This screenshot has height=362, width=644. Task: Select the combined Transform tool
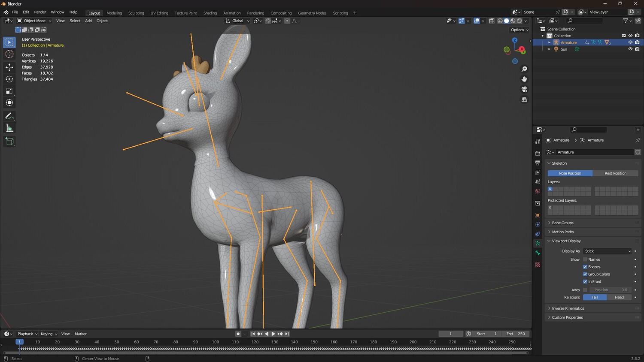(9, 103)
